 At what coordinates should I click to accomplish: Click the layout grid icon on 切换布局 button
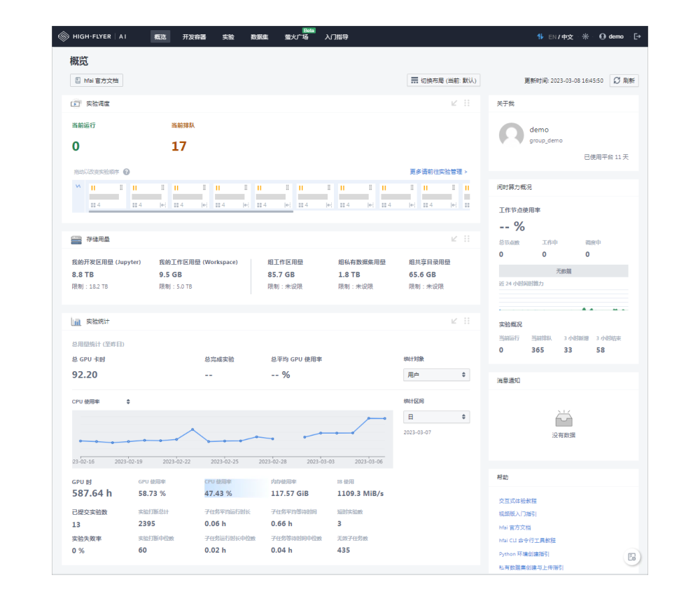(413, 80)
